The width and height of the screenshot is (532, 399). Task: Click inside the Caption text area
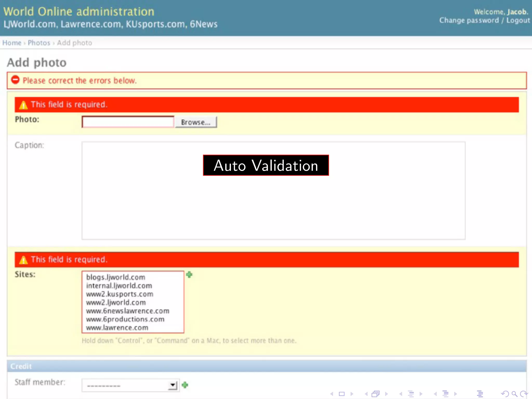click(273, 208)
